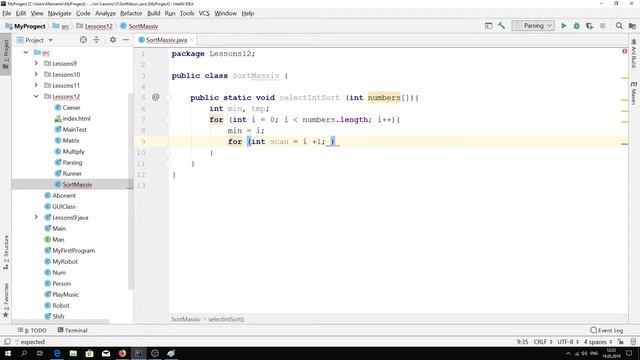
Task: Open Project Structure icon
Action: [632, 26]
